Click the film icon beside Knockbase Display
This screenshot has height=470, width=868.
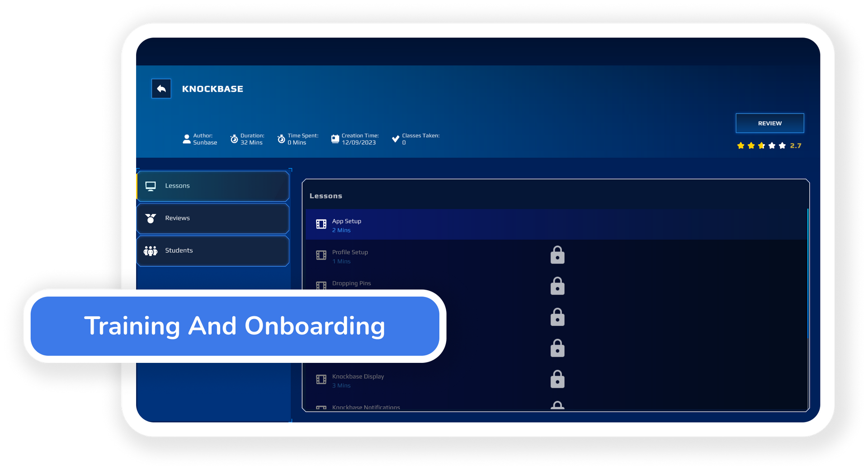tap(321, 380)
